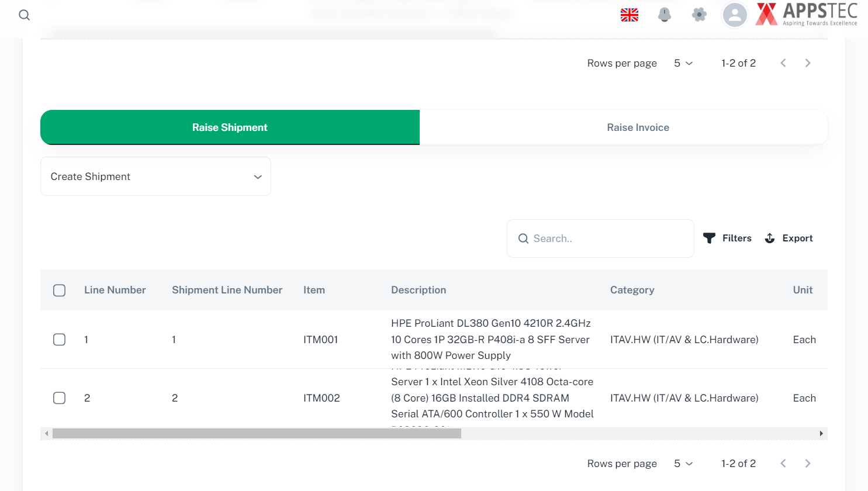The image size is (868, 491).
Task: Click the Filters funnel button
Action: point(727,238)
